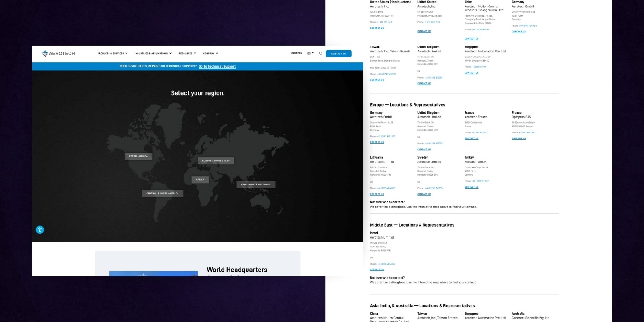Screen dimensions: 644x322
Task: Expand the Products & Services menu
Action: (112, 53)
